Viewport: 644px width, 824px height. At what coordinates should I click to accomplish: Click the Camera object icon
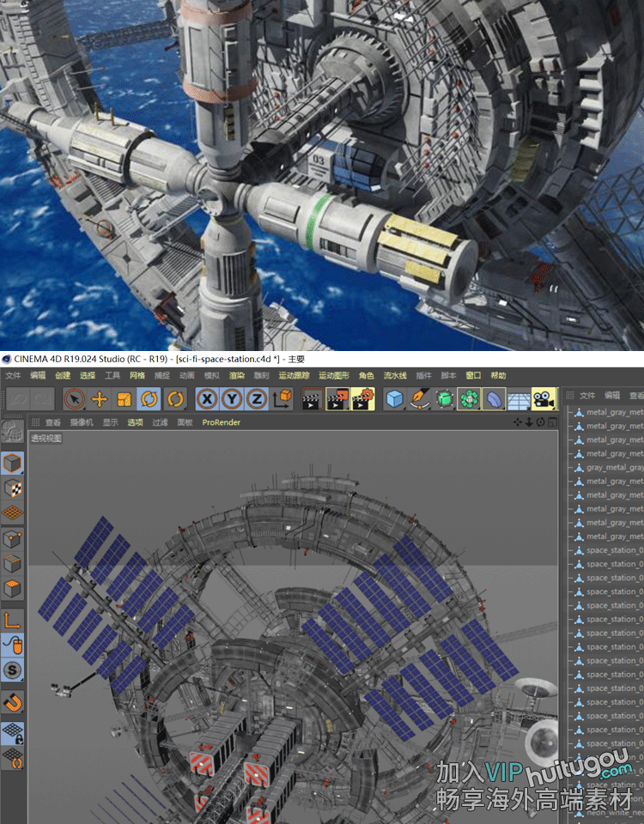[542, 399]
